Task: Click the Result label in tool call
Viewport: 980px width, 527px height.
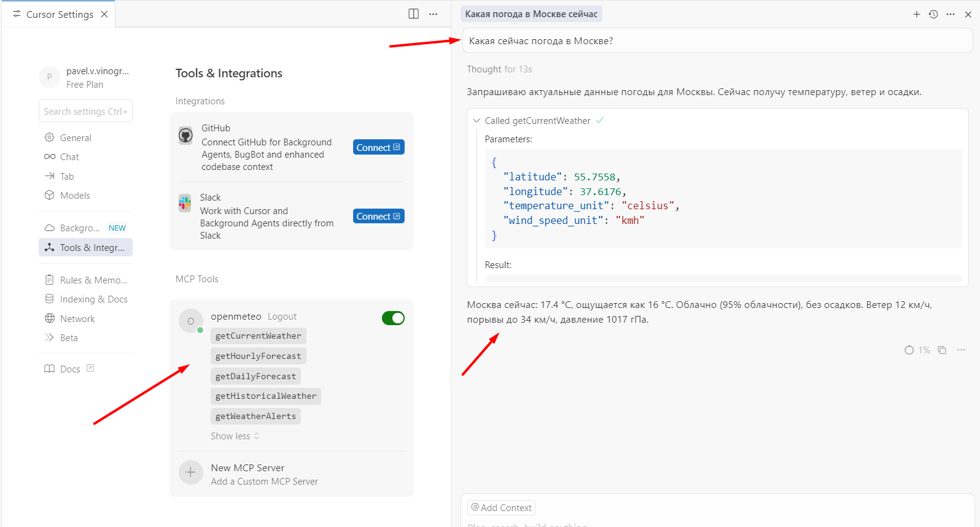Action: point(498,265)
